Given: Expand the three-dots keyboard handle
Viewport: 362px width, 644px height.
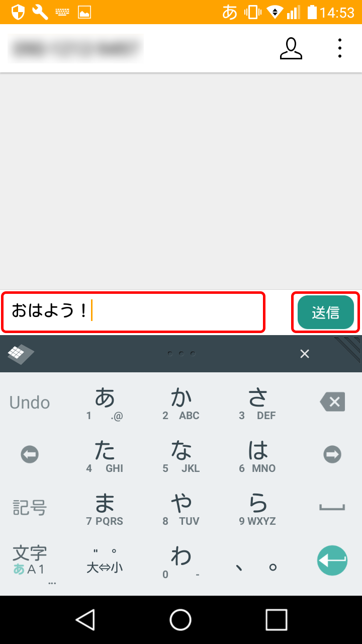Looking at the screenshot, I should (x=181, y=354).
